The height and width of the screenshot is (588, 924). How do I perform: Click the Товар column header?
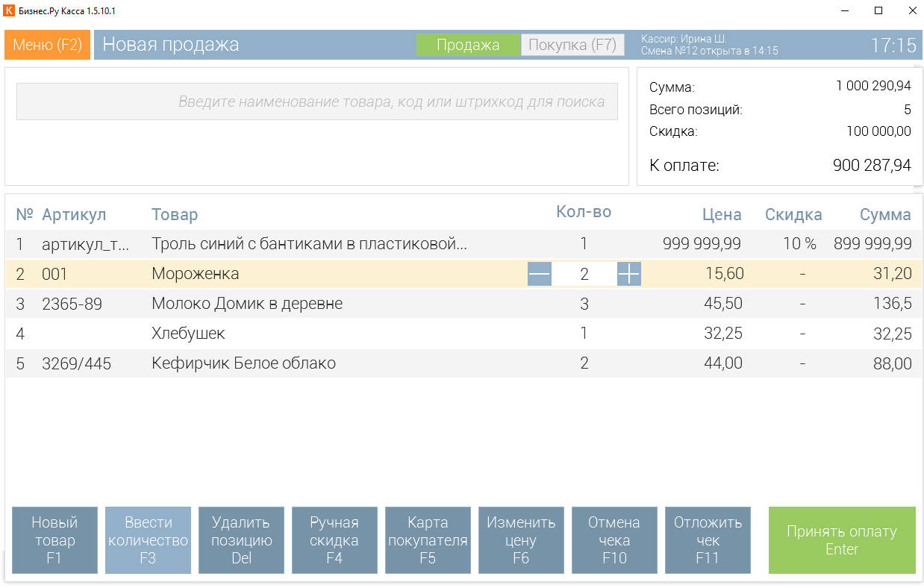[x=175, y=215]
